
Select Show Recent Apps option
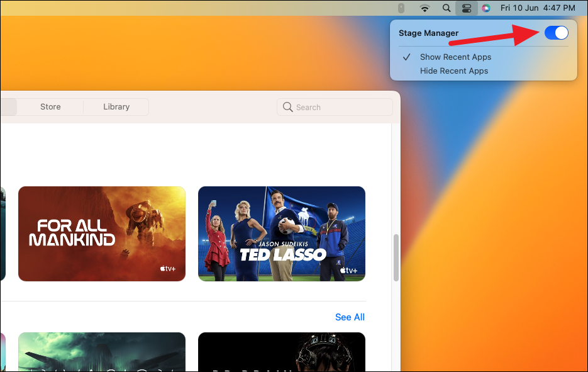click(455, 57)
